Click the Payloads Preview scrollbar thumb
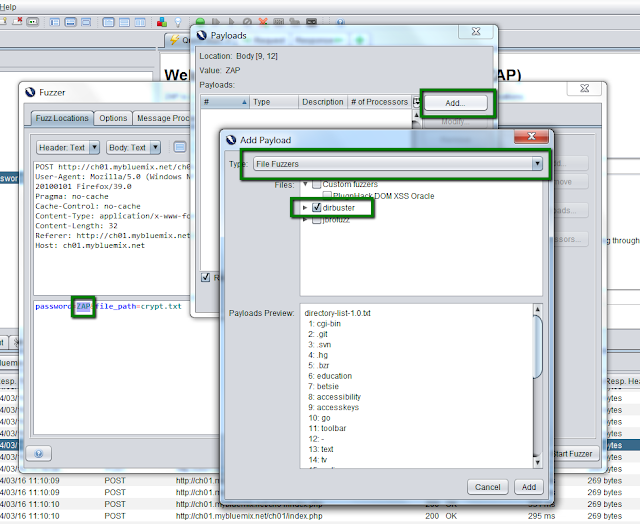 pos(538,346)
